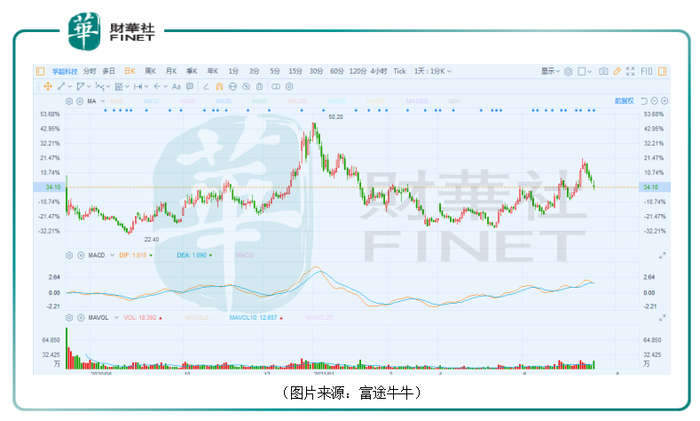700x421 pixels.
Task: Remove the MACD indicator with X icon
Action: (81, 255)
